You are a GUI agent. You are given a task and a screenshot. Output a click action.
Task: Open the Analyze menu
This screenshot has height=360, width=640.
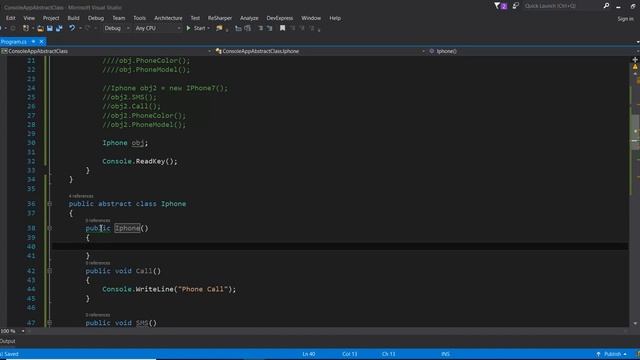click(x=249, y=18)
